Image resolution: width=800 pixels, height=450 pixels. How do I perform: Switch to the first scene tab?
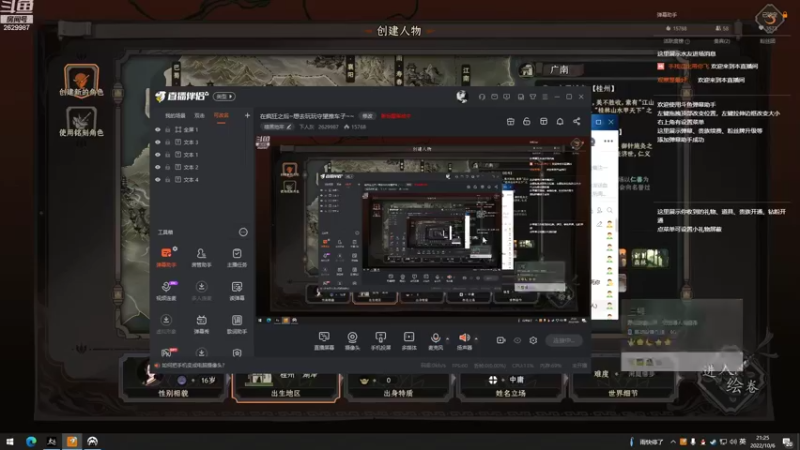coord(175,116)
